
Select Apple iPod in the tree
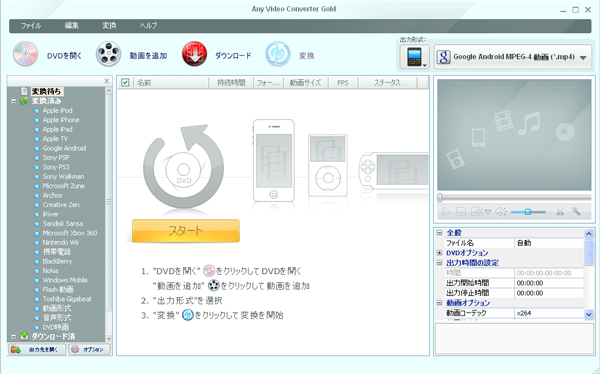(57, 111)
